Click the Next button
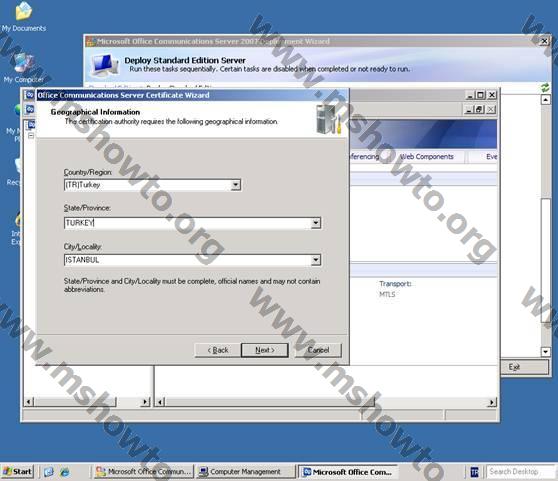 [265, 350]
